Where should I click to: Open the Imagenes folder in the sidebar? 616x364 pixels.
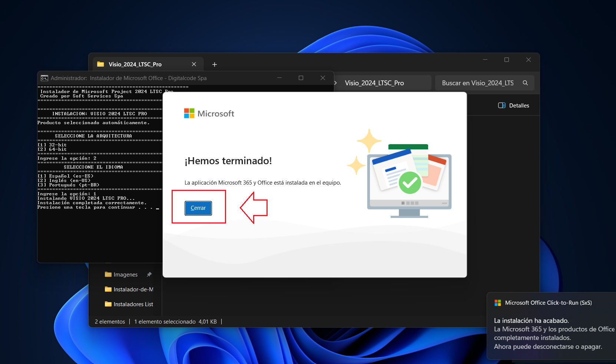pyautogui.click(x=125, y=275)
